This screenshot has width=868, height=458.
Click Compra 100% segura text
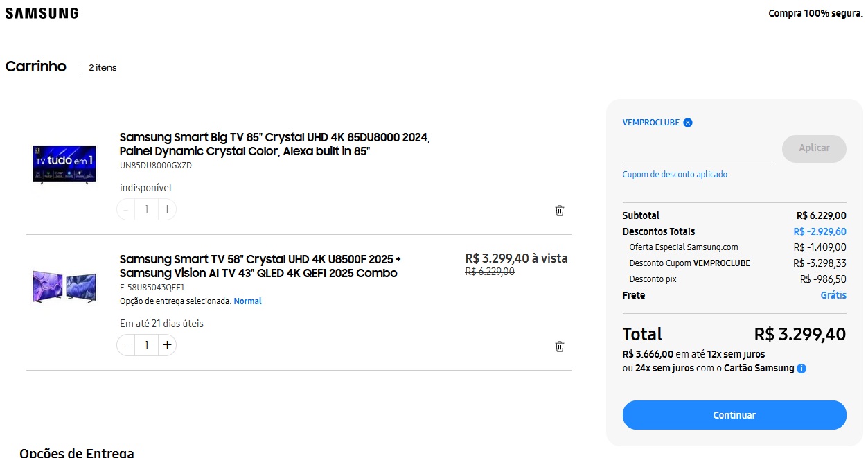(815, 12)
